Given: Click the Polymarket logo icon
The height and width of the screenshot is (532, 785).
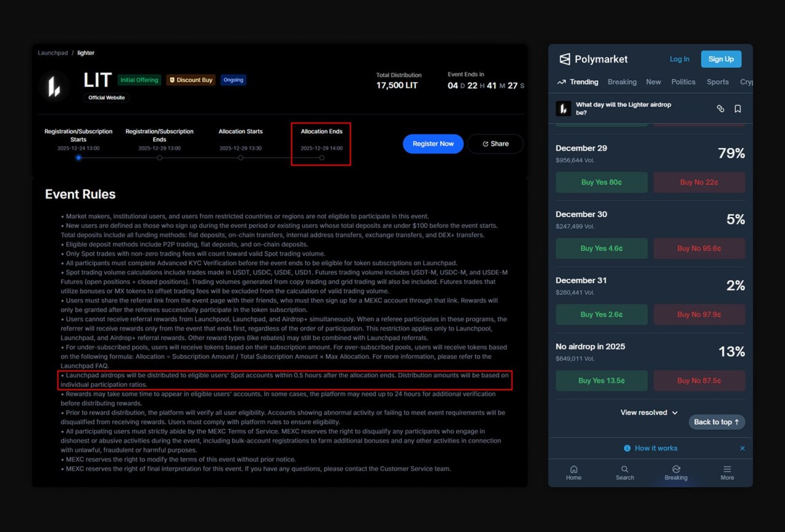Looking at the screenshot, I should [x=565, y=59].
